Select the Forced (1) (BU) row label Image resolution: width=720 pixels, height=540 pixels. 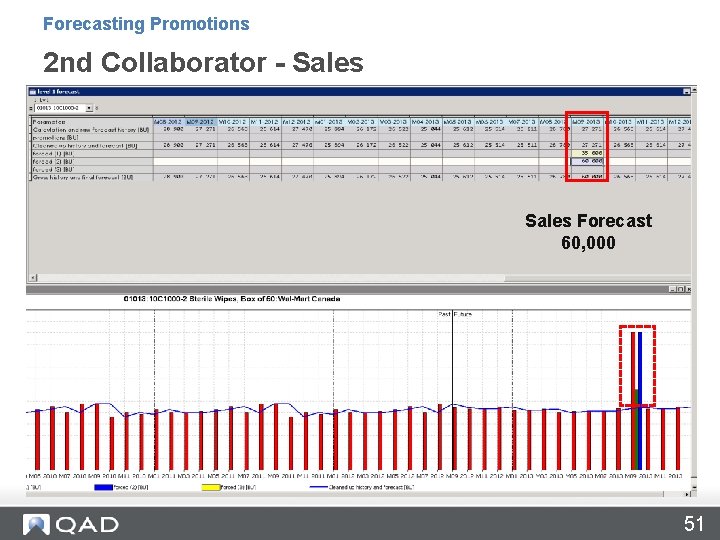pos(92,153)
